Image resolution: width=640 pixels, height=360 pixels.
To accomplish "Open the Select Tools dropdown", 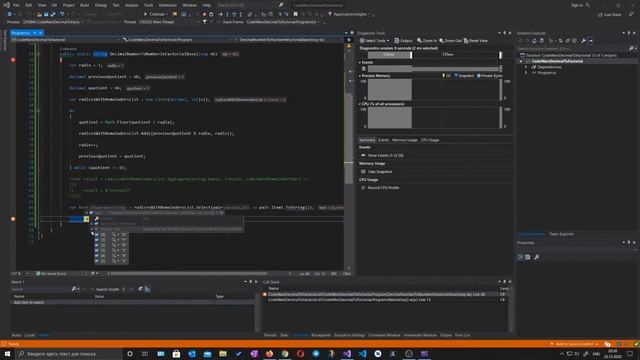I will pos(374,41).
